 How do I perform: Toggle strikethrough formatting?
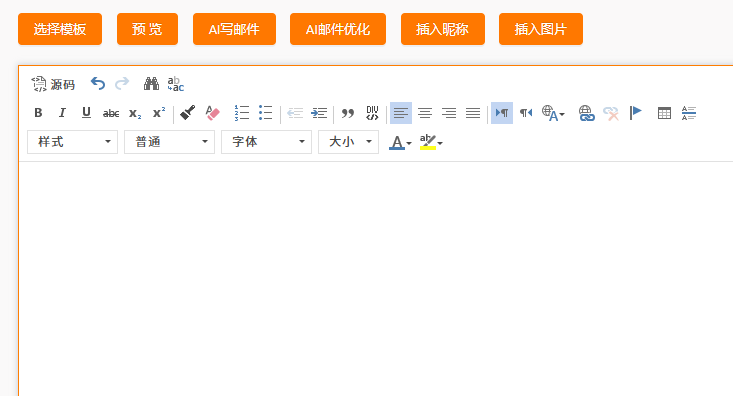tap(111, 113)
